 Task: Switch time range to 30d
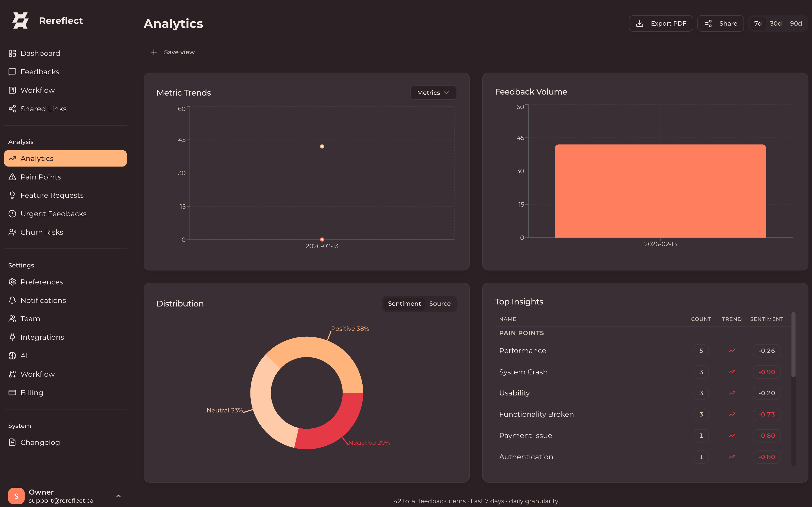[x=775, y=24]
